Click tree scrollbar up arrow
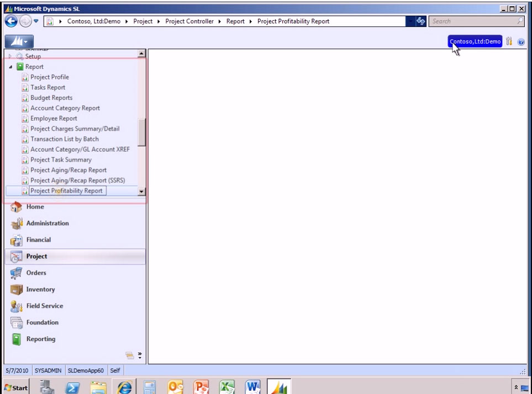532x394 pixels. pyautogui.click(x=141, y=54)
